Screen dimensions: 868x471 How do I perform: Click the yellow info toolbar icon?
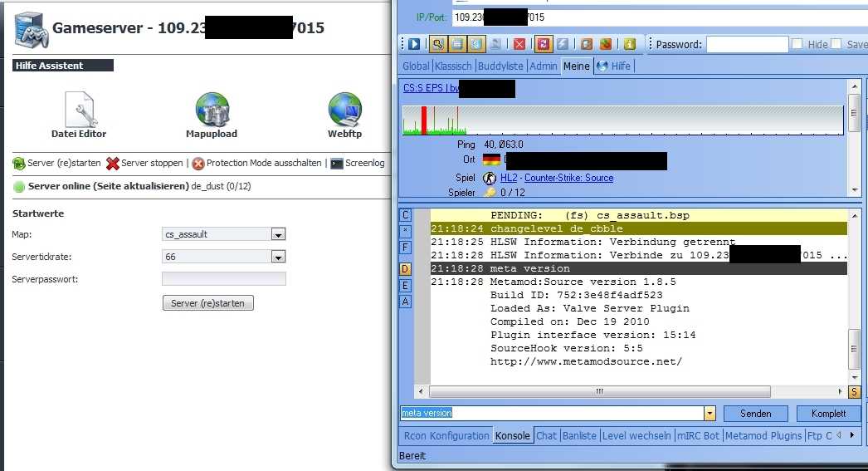pos(629,44)
